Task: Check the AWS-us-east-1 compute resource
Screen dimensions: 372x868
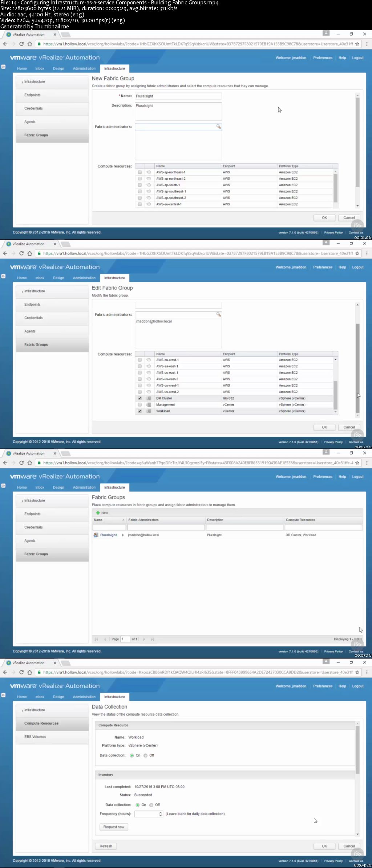Action: point(140,373)
